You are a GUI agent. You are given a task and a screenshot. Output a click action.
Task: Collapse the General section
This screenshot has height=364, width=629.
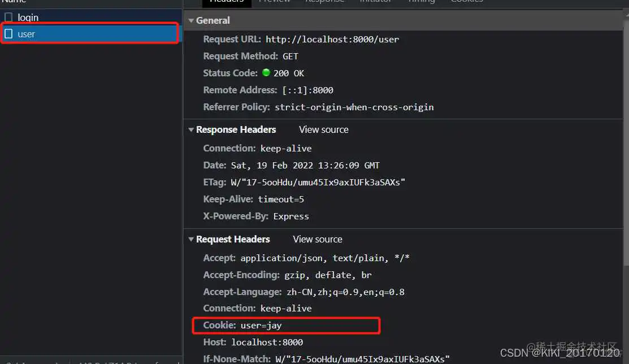point(191,20)
